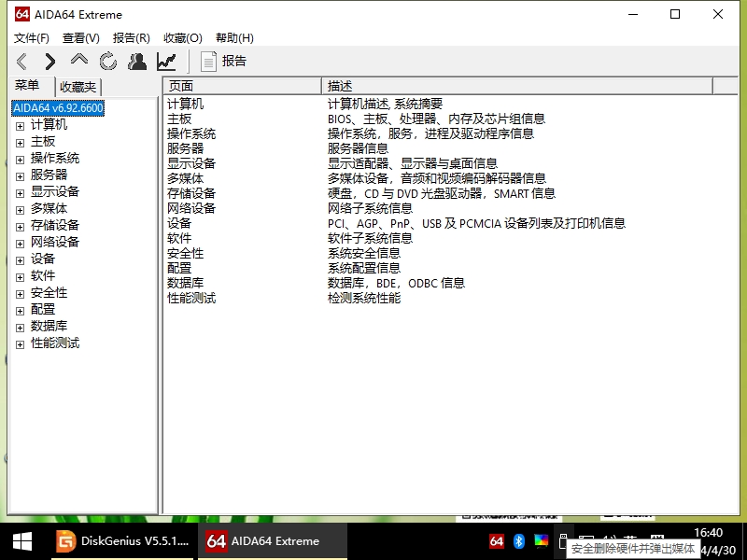747x560 pixels.
Task: Click the 报告 report document icon
Action: 208,62
